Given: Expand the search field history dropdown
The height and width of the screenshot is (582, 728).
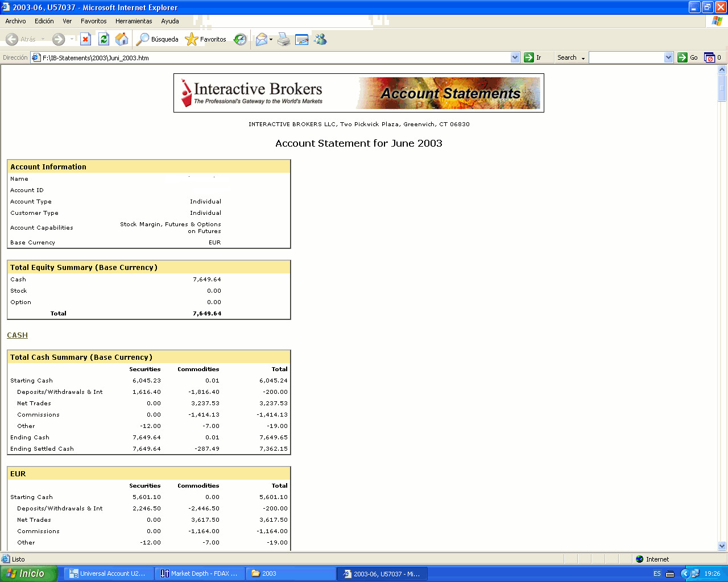Looking at the screenshot, I should 669,57.
